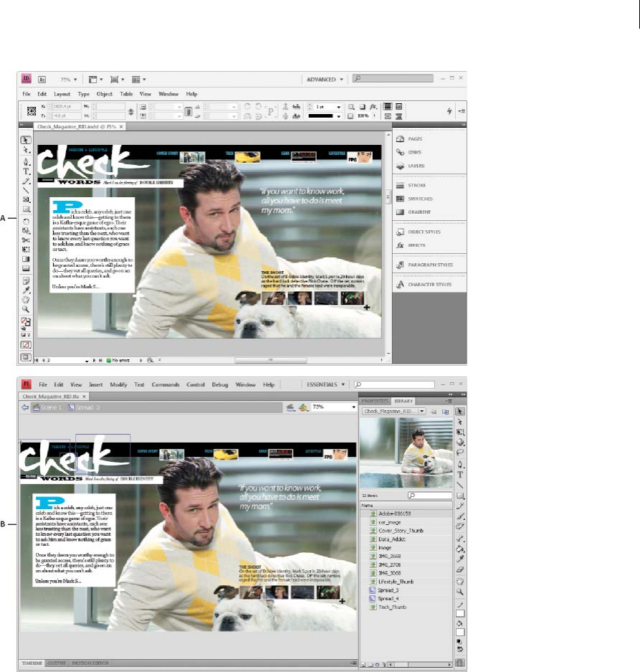Viewport: 640px width, 672px height.
Task: Open the stroke weight dropdown in InDesign
Action: (x=338, y=107)
